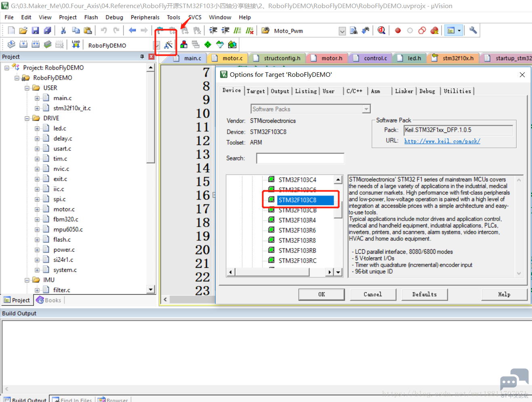Build the target files
Screen dimensions: 532x402
(23, 44)
